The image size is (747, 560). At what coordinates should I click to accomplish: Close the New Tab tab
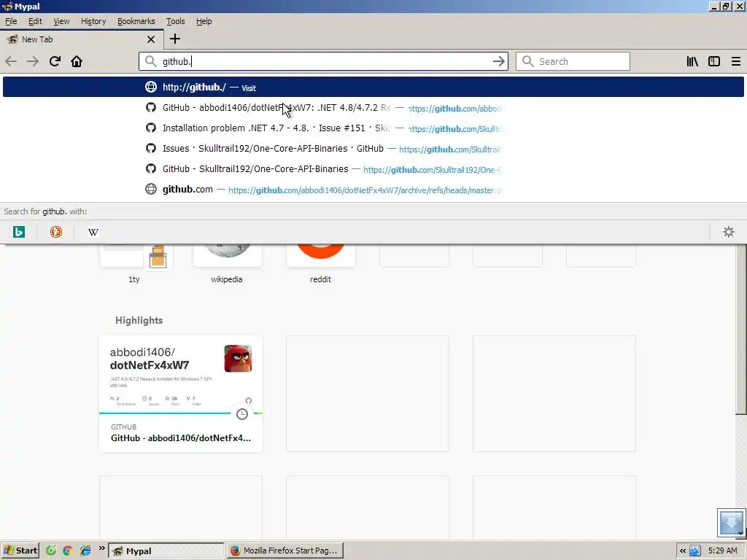coord(150,39)
